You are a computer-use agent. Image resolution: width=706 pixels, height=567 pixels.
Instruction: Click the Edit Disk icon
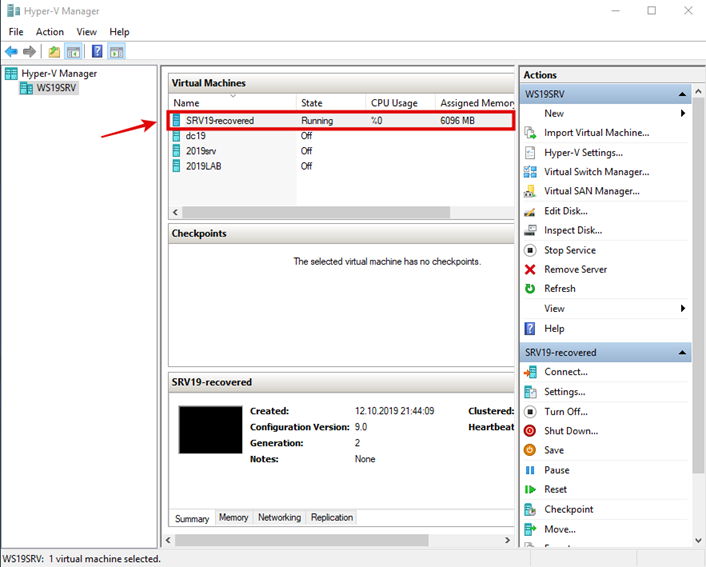coord(530,211)
